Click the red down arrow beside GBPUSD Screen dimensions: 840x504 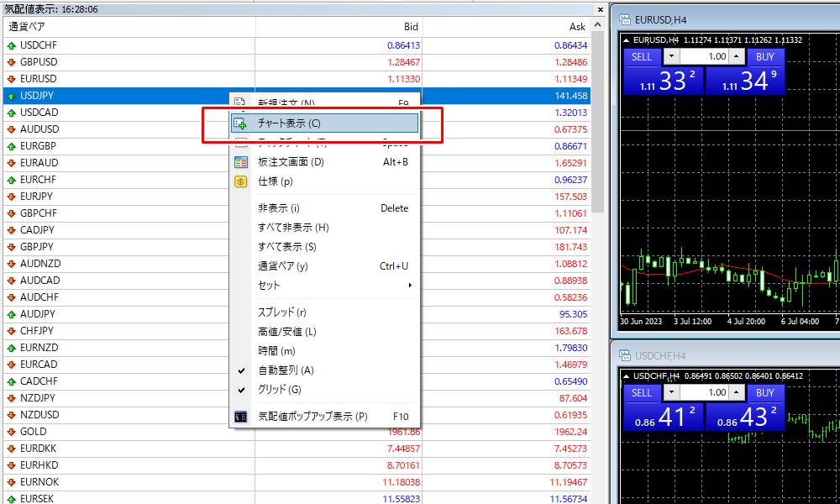click(10, 61)
